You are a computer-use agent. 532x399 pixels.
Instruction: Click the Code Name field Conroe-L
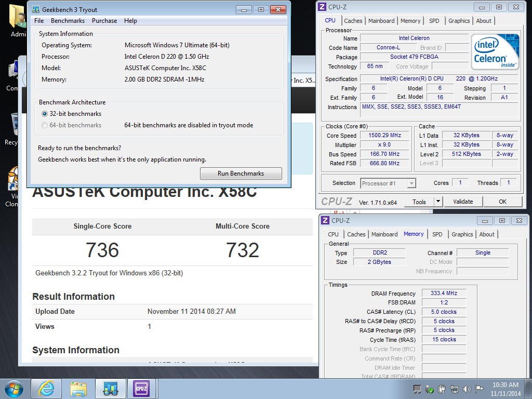point(388,47)
